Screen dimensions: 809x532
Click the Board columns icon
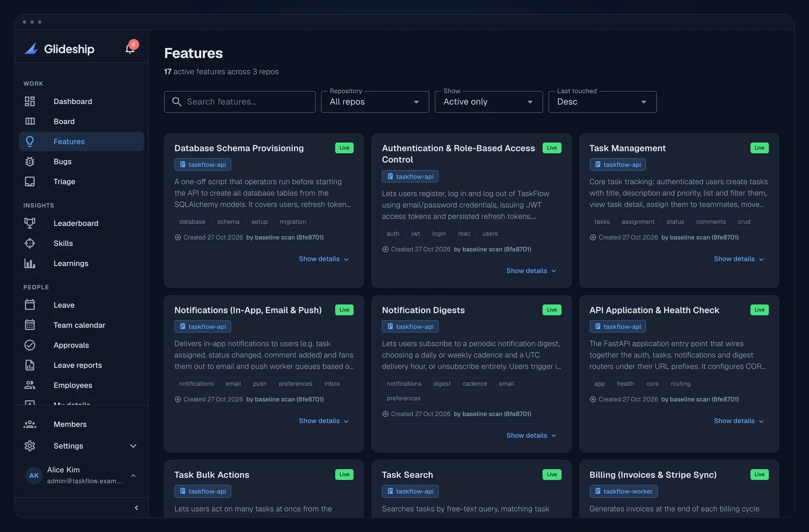[x=30, y=121]
